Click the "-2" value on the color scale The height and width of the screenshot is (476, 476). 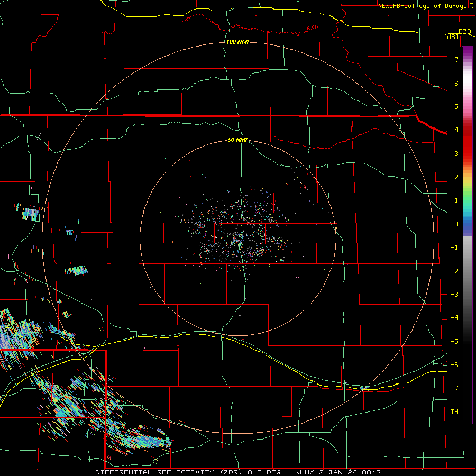point(454,271)
